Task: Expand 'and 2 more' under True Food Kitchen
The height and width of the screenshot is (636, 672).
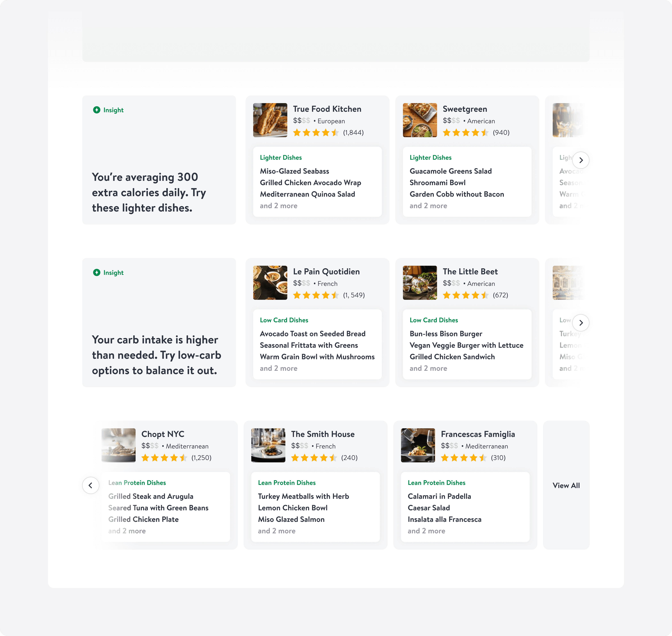Action: coord(279,206)
